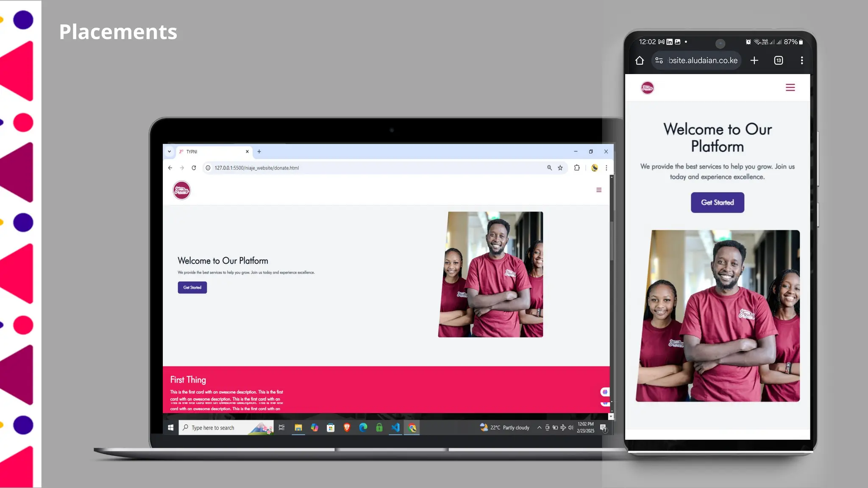
Task: Open the hamburger menu on desktop site
Action: (x=599, y=190)
